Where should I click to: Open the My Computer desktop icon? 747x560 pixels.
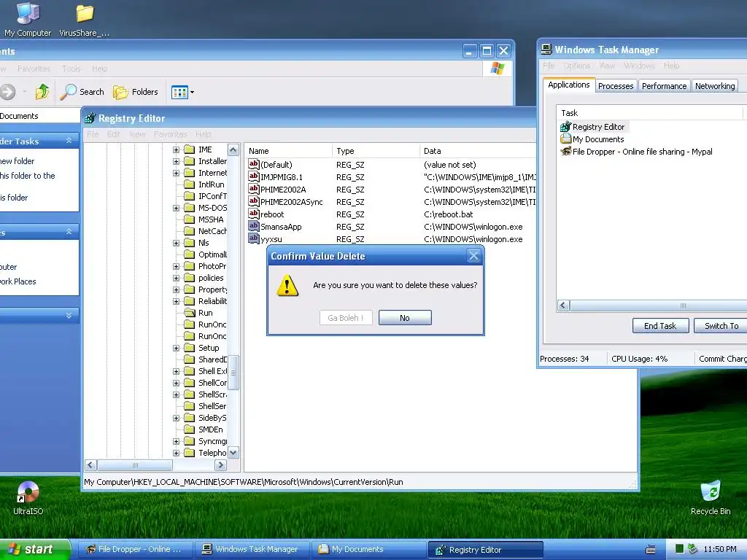[28, 20]
